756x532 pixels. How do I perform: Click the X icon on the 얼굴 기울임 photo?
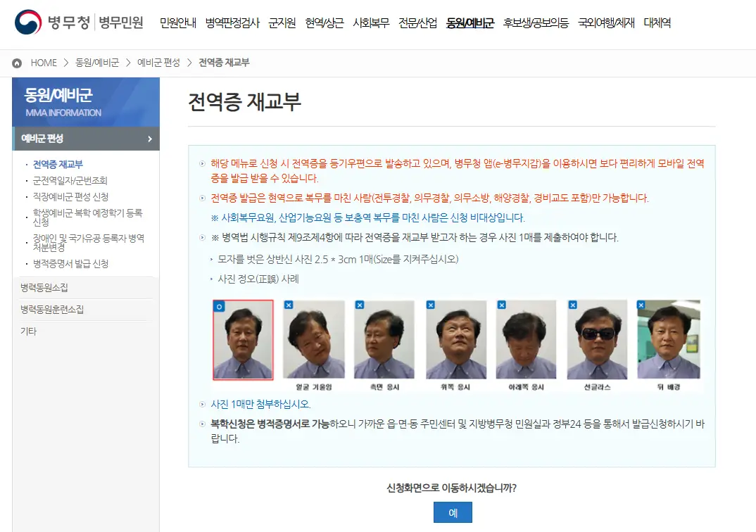tap(289, 306)
